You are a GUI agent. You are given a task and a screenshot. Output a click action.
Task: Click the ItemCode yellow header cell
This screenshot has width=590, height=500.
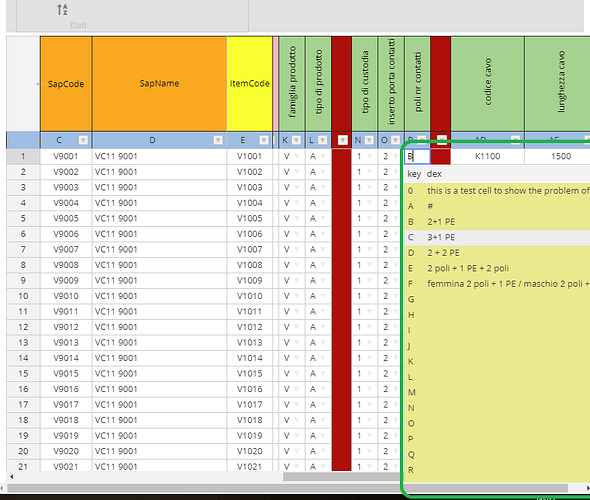pyautogui.click(x=249, y=84)
